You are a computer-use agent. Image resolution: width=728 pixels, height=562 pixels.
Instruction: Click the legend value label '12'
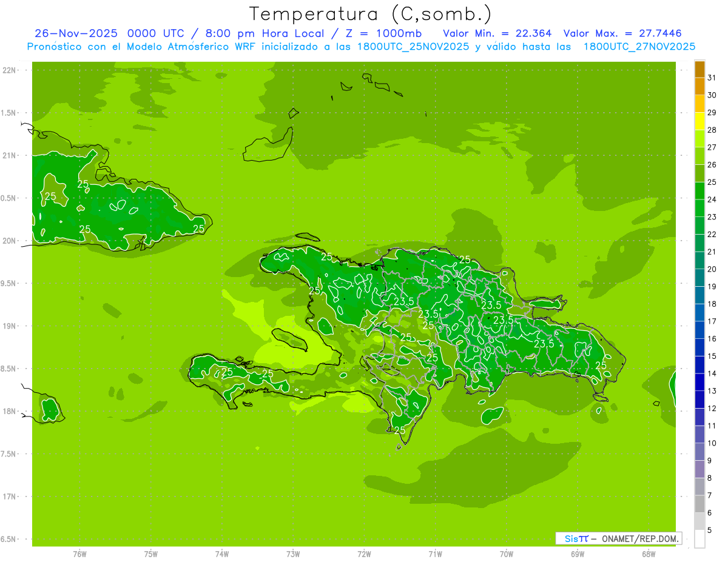click(x=712, y=408)
